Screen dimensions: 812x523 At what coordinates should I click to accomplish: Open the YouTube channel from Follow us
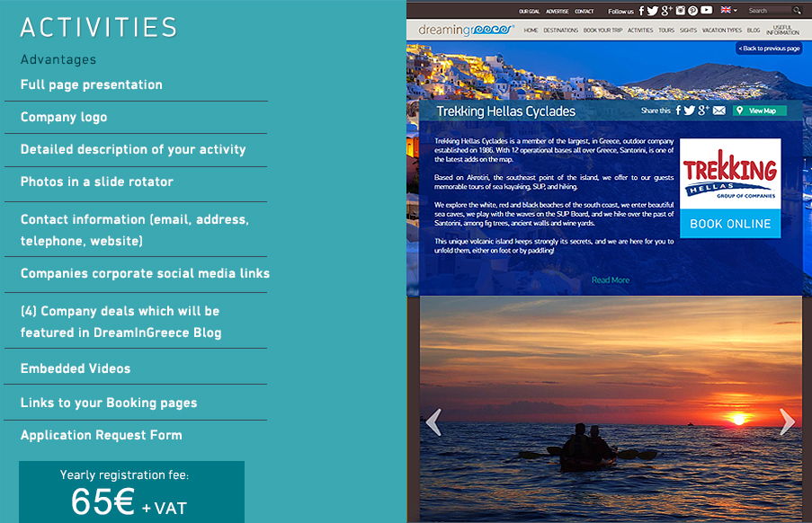707,10
